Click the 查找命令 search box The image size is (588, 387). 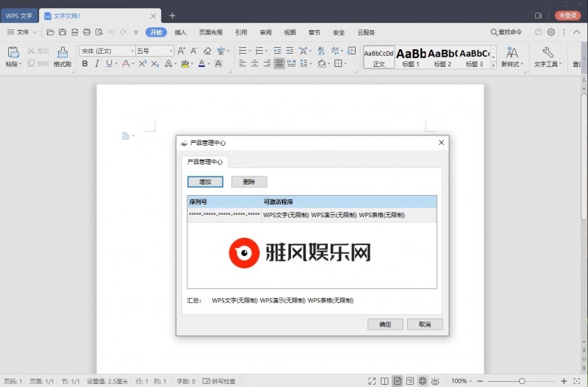pyautogui.click(x=506, y=32)
